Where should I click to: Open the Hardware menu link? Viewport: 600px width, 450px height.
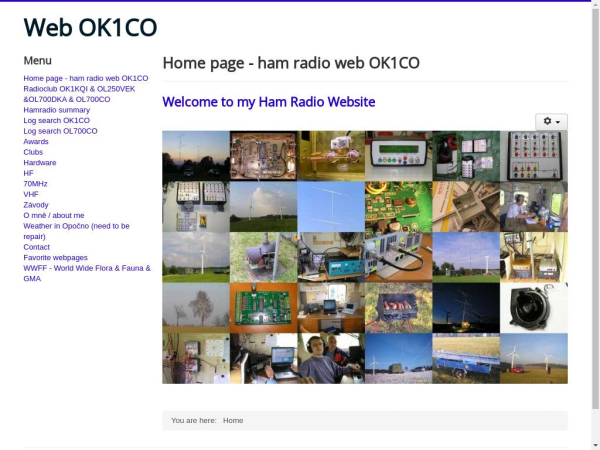point(40,163)
